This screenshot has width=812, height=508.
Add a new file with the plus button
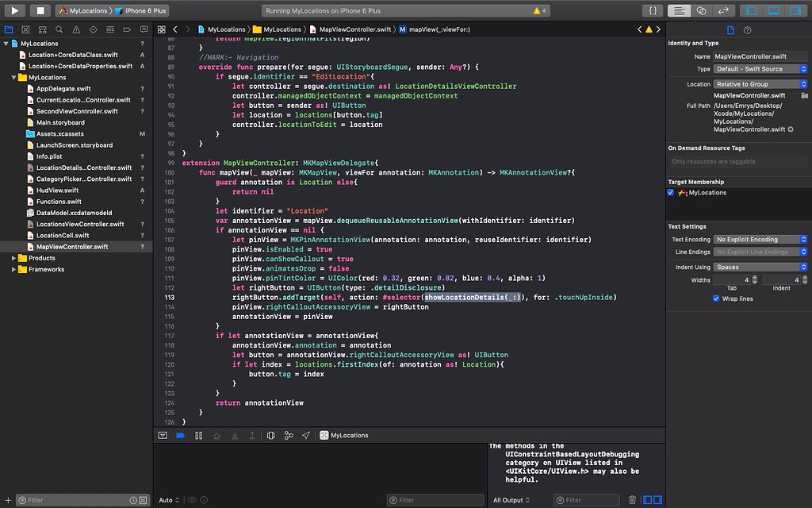(8, 500)
